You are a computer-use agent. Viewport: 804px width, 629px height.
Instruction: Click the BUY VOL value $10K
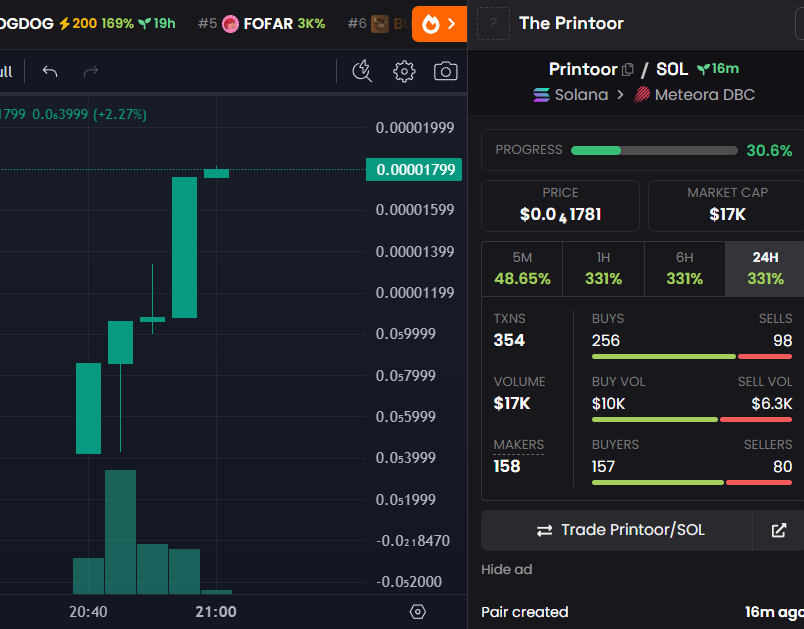(x=608, y=403)
